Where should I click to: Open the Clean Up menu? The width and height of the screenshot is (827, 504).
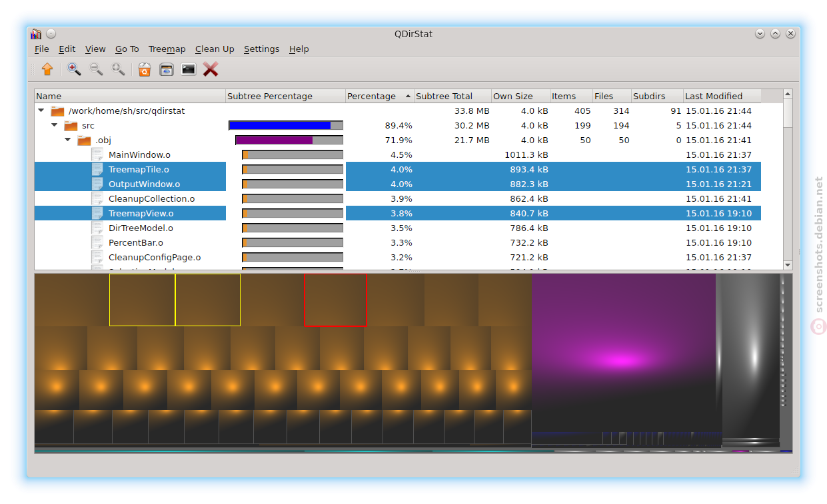coord(215,49)
